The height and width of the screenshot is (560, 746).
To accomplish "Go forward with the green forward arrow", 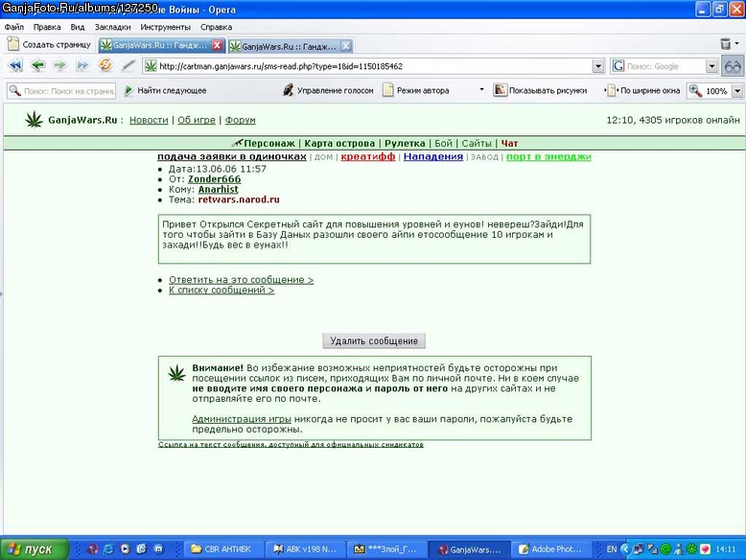I will tap(60, 65).
